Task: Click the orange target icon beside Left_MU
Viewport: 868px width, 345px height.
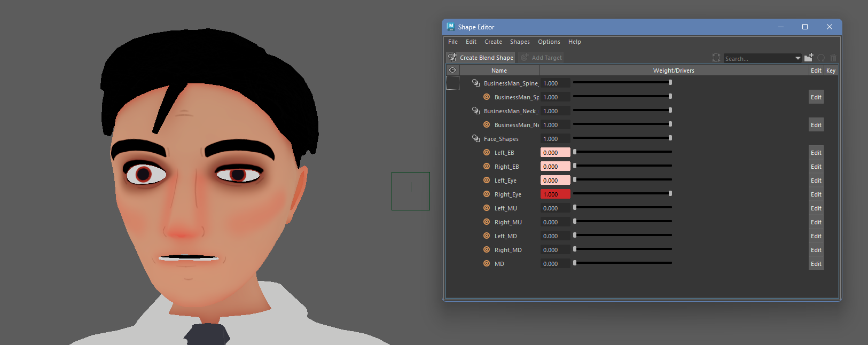Action: click(x=487, y=208)
